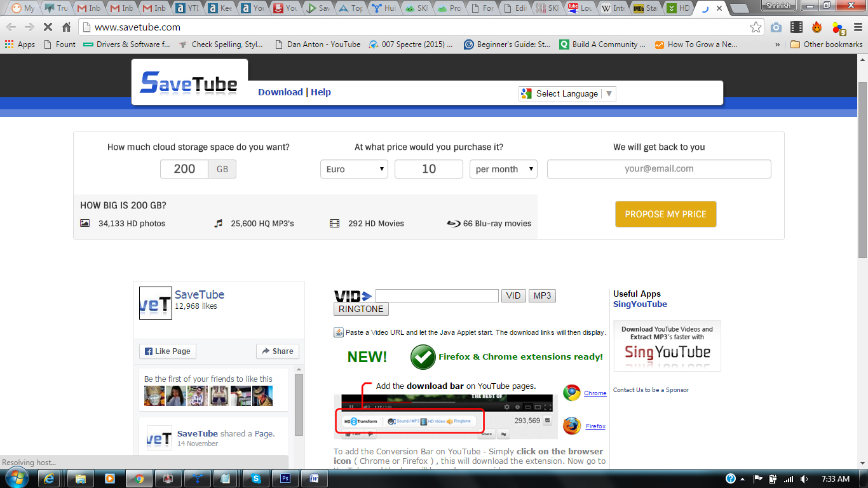Switch to the Wikipedia tab
Viewport: 868px width, 488px height.
pos(611,8)
